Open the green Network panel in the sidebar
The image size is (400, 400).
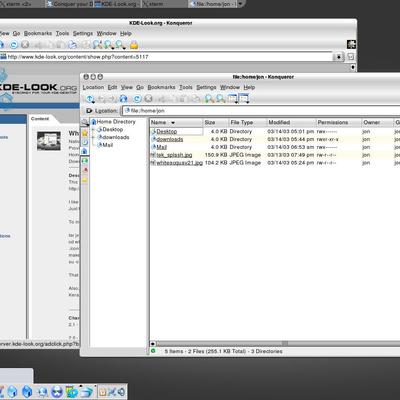pyautogui.click(x=85, y=161)
